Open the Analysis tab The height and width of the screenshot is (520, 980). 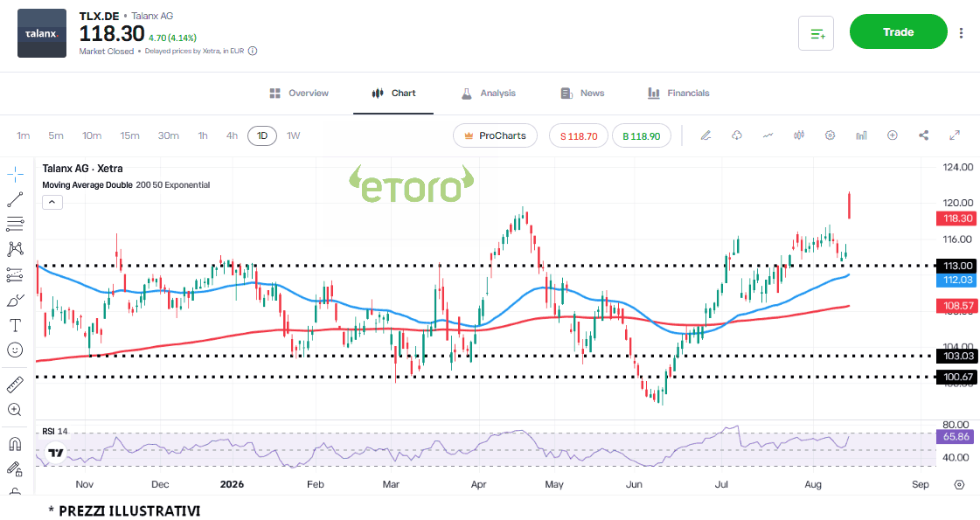[488, 94]
